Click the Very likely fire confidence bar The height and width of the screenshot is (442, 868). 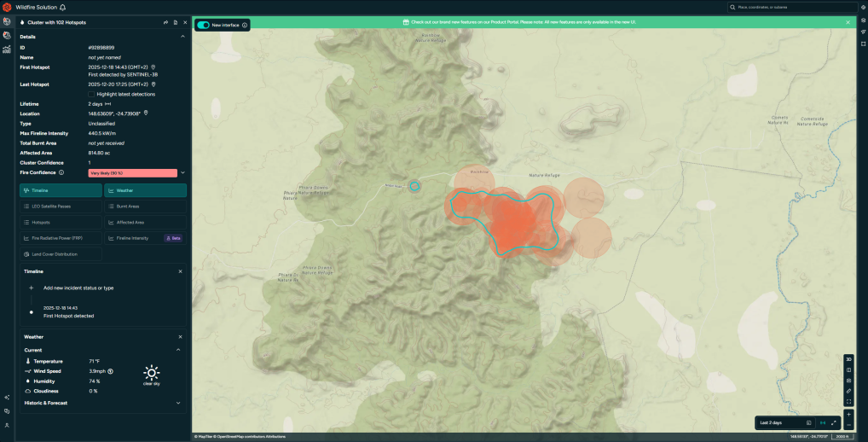point(132,173)
